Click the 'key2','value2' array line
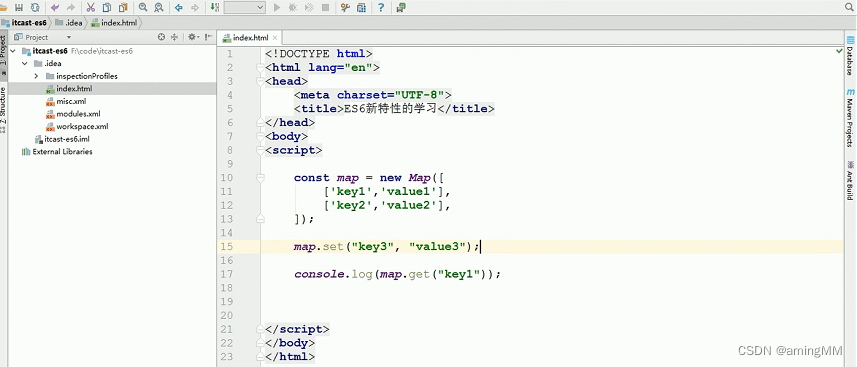857x367 pixels. [386, 205]
